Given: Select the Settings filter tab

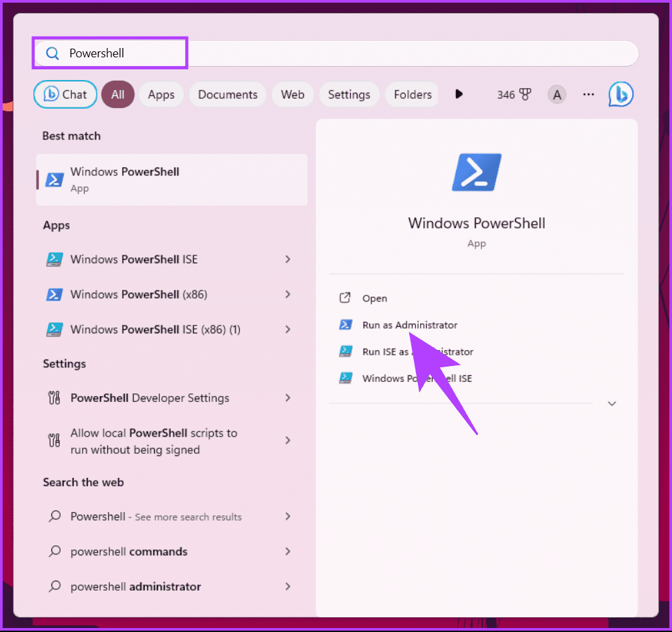Looking at the screenshot, I should [x=349, y=94].
